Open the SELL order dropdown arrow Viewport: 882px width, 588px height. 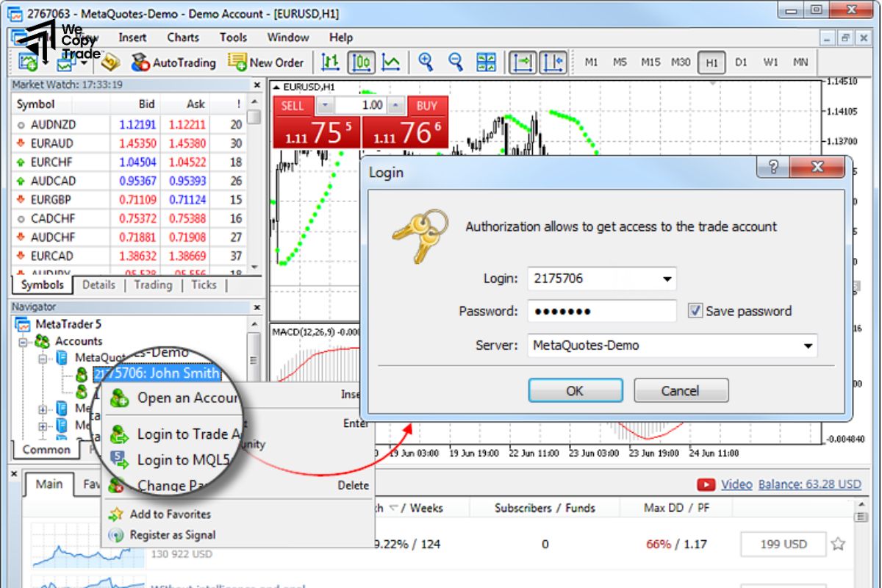tap(323, 105)
